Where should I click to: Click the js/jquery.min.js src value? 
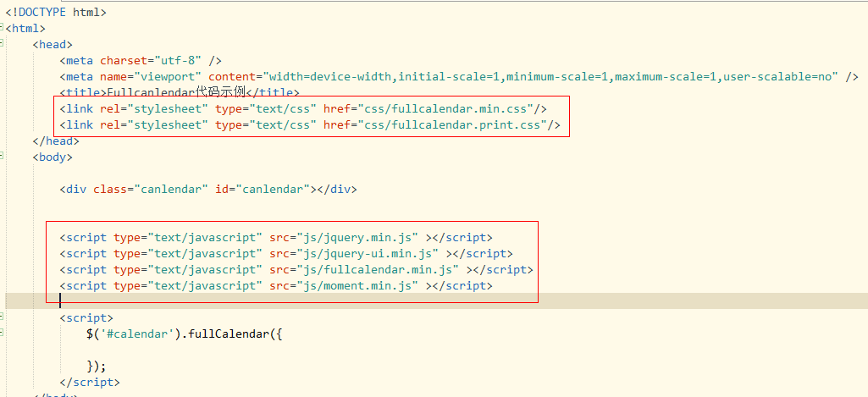tap(357, 238)
